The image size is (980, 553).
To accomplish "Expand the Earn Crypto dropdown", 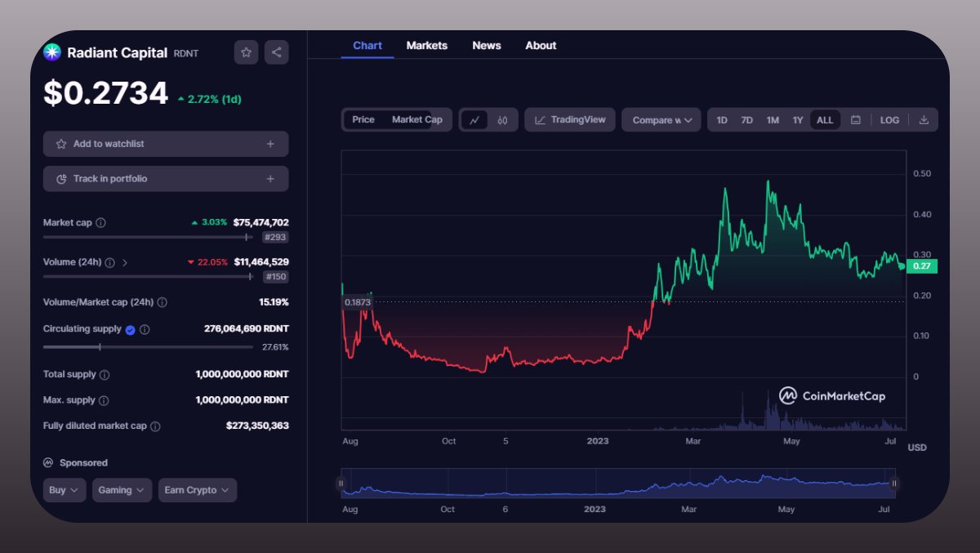I will click(198, 490).
